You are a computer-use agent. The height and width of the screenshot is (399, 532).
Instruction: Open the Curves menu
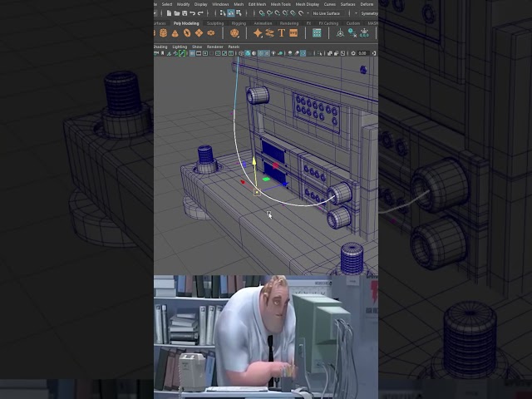click(x=329, y=4)
